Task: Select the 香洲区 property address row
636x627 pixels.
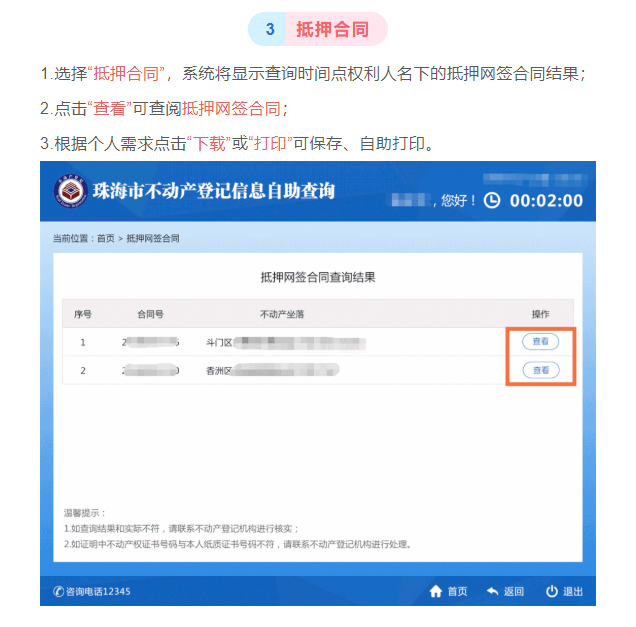Action: click(284, 370)
